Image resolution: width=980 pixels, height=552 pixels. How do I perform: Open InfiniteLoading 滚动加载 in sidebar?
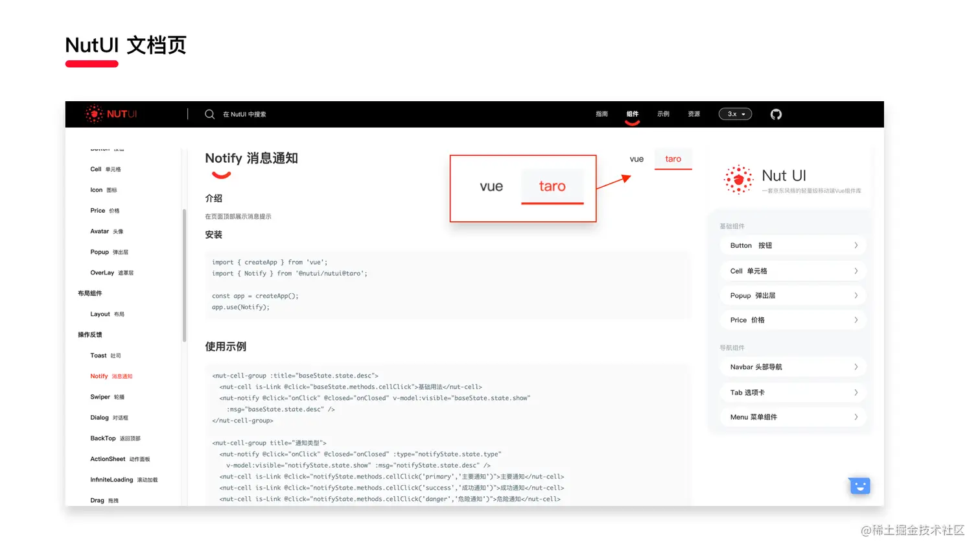pos(124,480)
